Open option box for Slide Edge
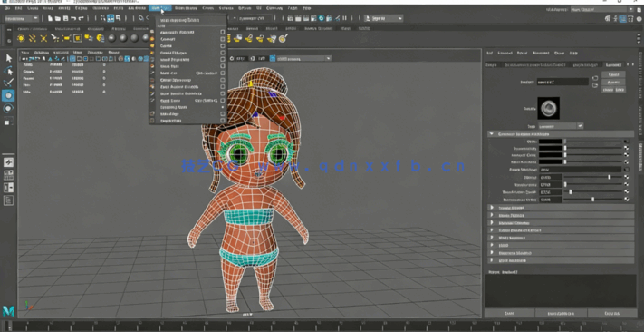 (x=223, y=114)
